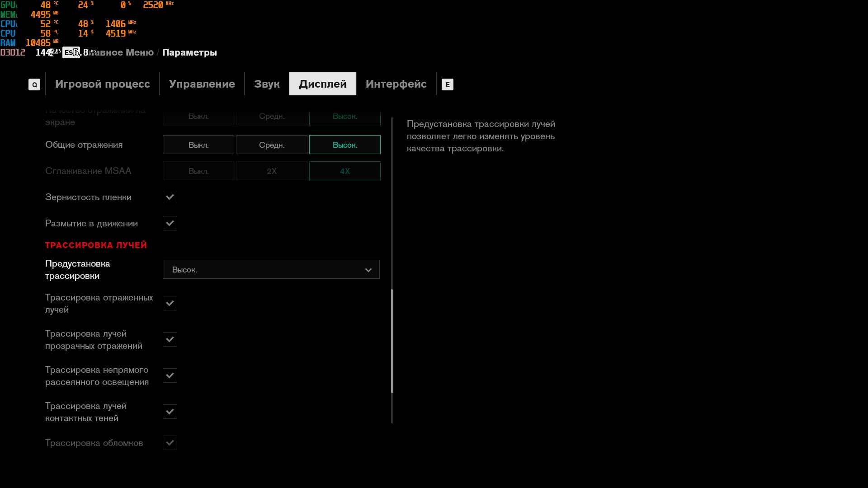Open the Предустановка трассировки dropdown
The image size is (868, 488).
271,270
